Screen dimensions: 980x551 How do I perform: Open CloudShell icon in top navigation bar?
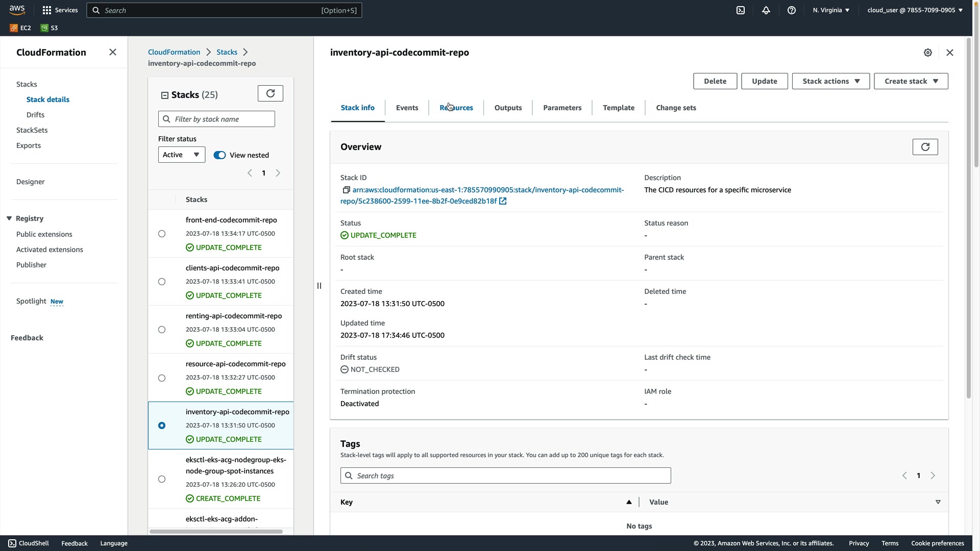coord(741,10)
